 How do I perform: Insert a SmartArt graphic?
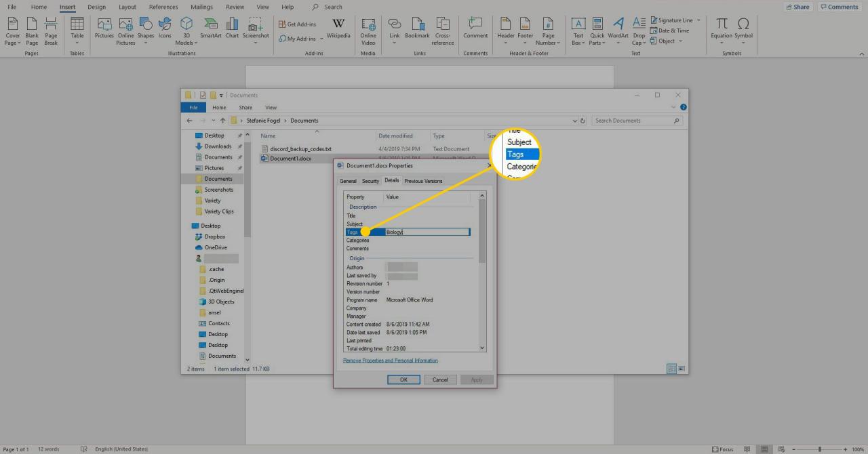tap(211, 28)
